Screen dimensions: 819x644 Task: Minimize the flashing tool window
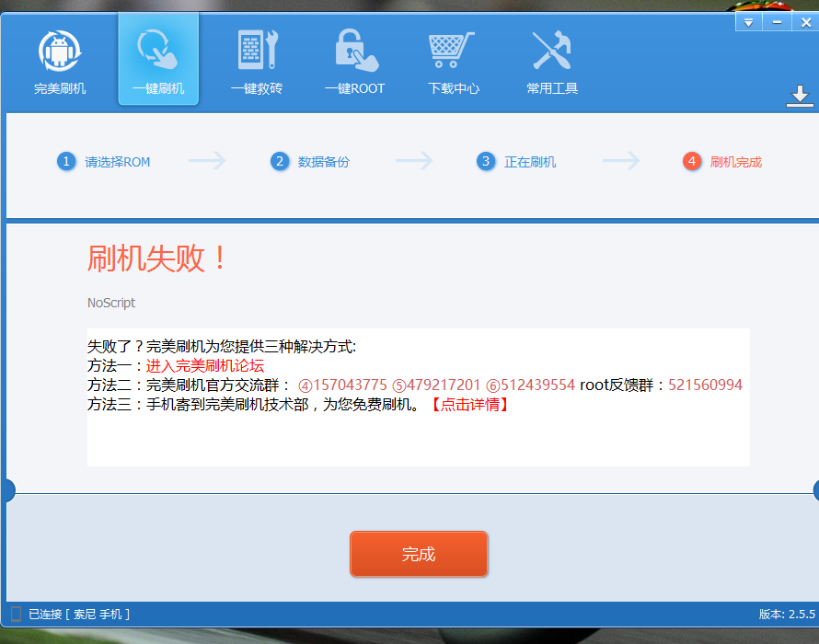(777, 22)
